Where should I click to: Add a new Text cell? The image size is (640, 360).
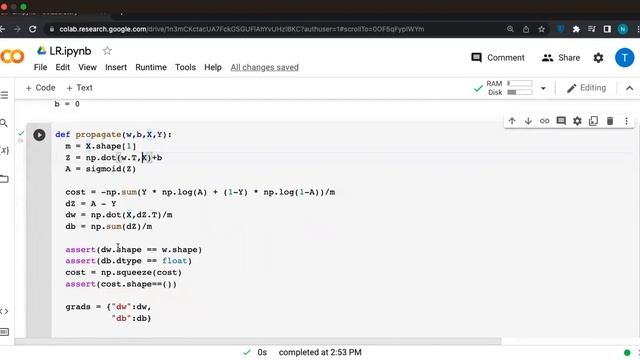(80, 88)
